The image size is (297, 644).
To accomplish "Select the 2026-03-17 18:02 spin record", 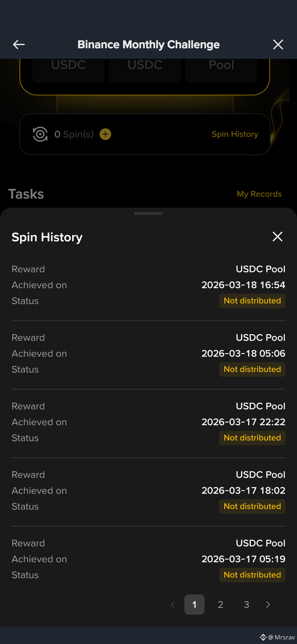I will coord(148,490).
